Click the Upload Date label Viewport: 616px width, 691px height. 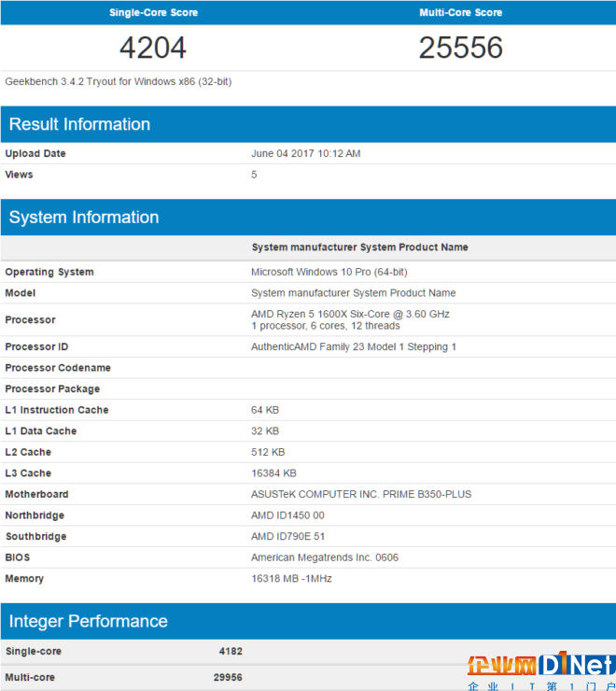(35, 153)
